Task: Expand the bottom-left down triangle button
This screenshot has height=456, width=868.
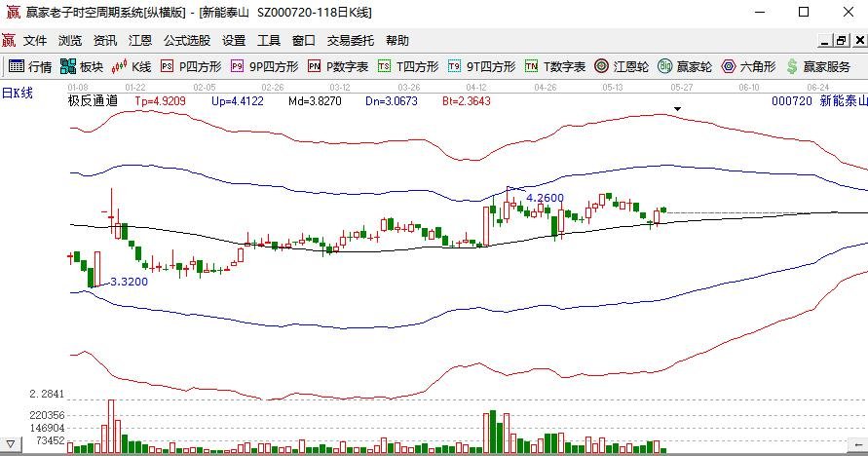Action: point(11,444)
